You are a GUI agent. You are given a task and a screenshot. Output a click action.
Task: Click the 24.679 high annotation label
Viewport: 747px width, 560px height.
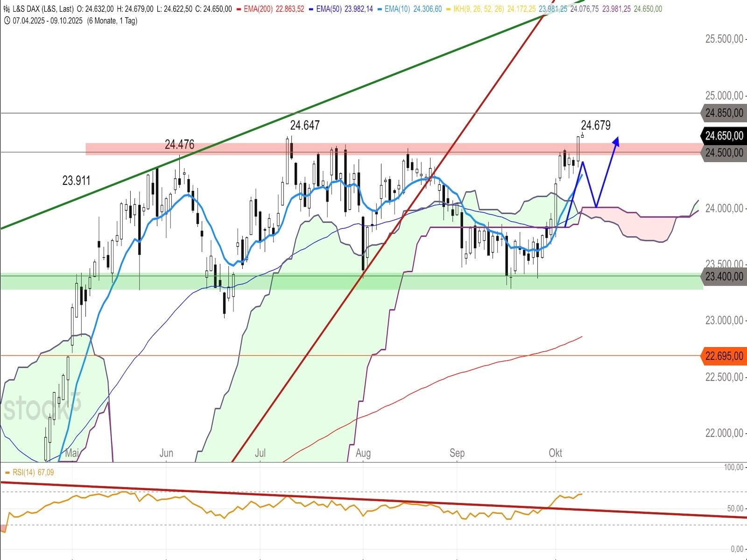(x=595, y=125)
